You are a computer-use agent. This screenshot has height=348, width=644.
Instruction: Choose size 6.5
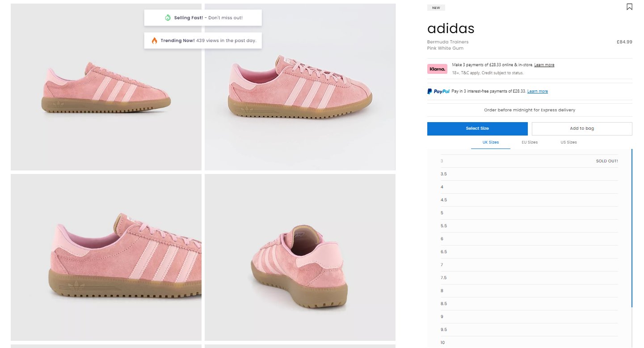529,252
